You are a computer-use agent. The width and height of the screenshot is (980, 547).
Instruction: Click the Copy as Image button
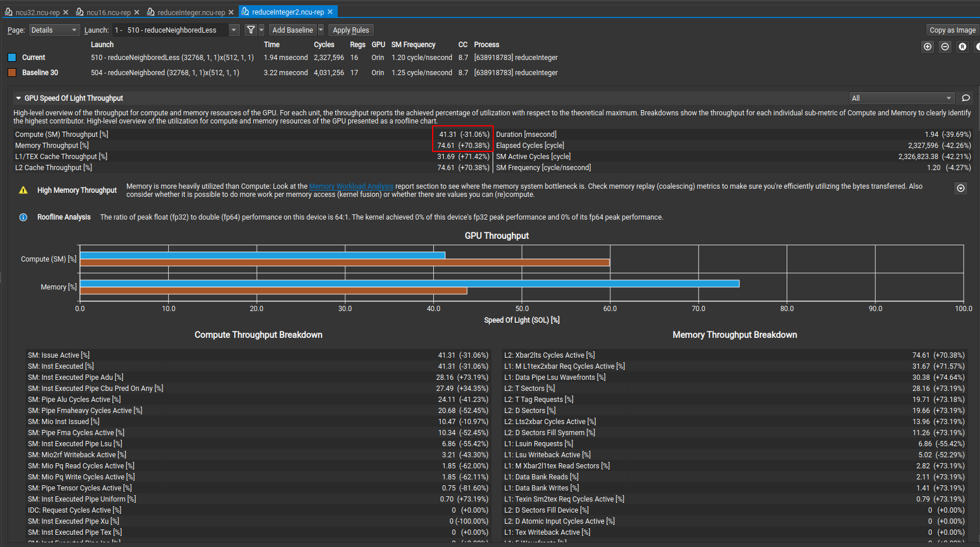(952, 30)
